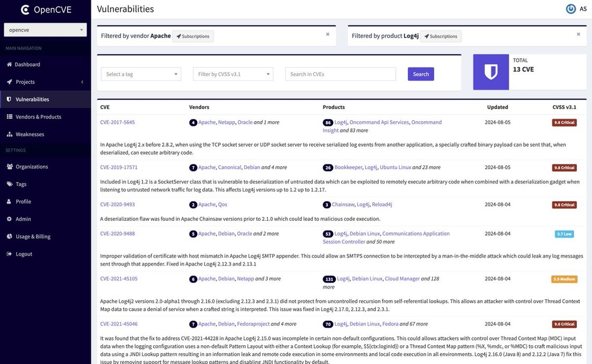Click the Dashboard home icon

tap(9, 64)
